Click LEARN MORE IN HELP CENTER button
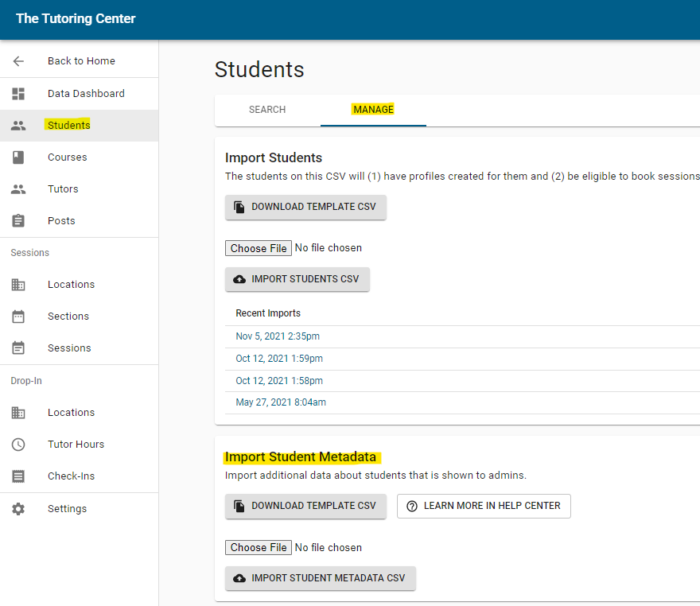 pyautogui.click(x=484, y=506)
